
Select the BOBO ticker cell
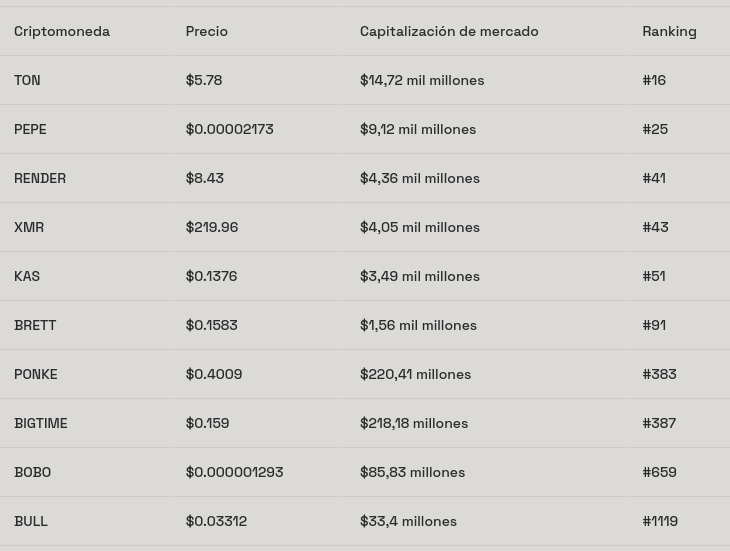click(32, 472)
